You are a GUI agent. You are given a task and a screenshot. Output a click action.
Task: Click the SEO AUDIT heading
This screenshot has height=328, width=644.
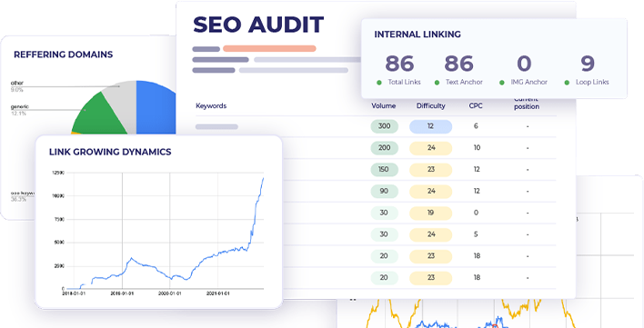pyautogui.click(x=258, y=25)
